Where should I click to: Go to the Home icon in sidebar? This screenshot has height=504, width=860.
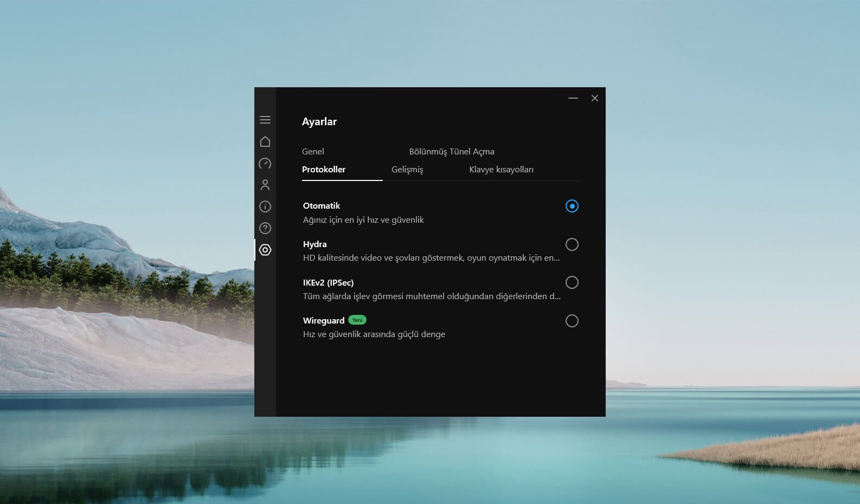pyautogui.click(x=265, y=141)
